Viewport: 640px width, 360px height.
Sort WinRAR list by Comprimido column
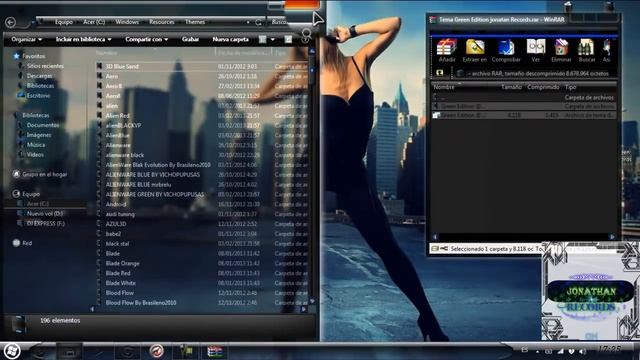coord(543,87)
